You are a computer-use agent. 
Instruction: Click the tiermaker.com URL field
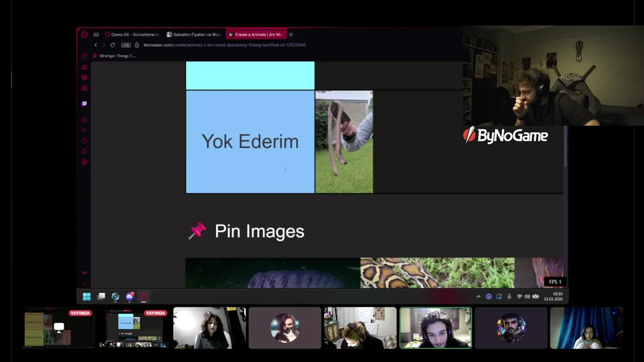tap(224, 45)
